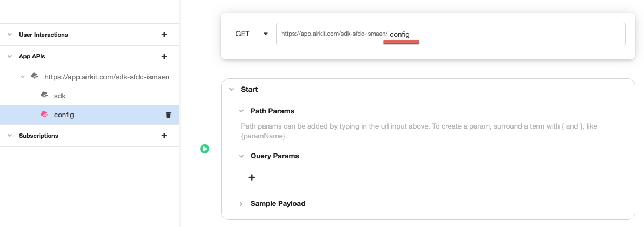This screenshot has height=227, width=644.
Task: Click the cloud icon next to sdk
Action: tap(44, 95)
